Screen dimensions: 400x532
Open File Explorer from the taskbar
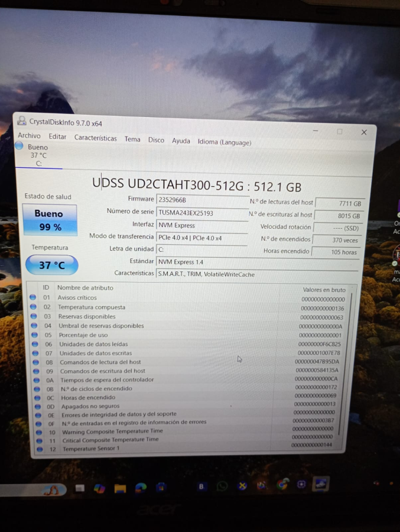[120, 488]
